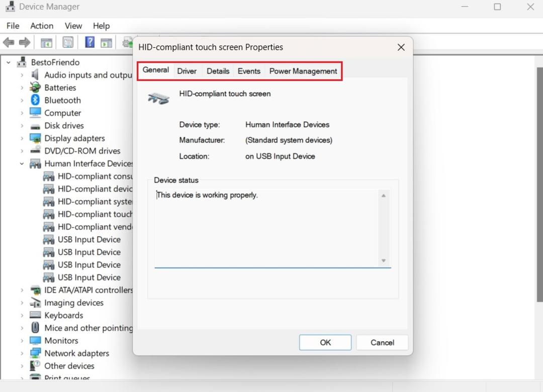Click the Forward arrow toolbar icon

point(24,43)
